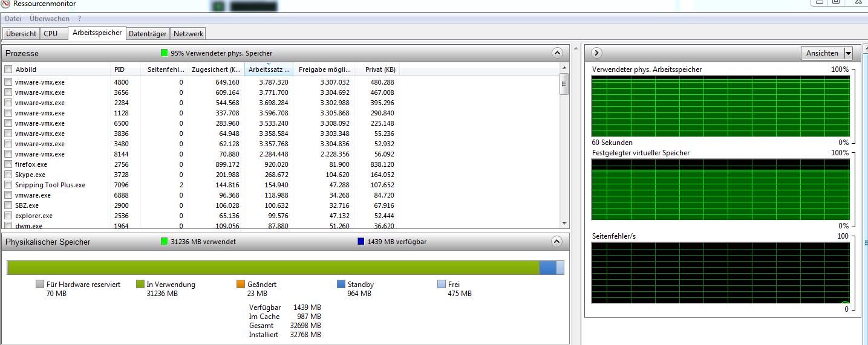Click the 31236 MB verwendet label
Image resolution: width=868 pixels, height=345 pixels.
click(x=204, y=242)
